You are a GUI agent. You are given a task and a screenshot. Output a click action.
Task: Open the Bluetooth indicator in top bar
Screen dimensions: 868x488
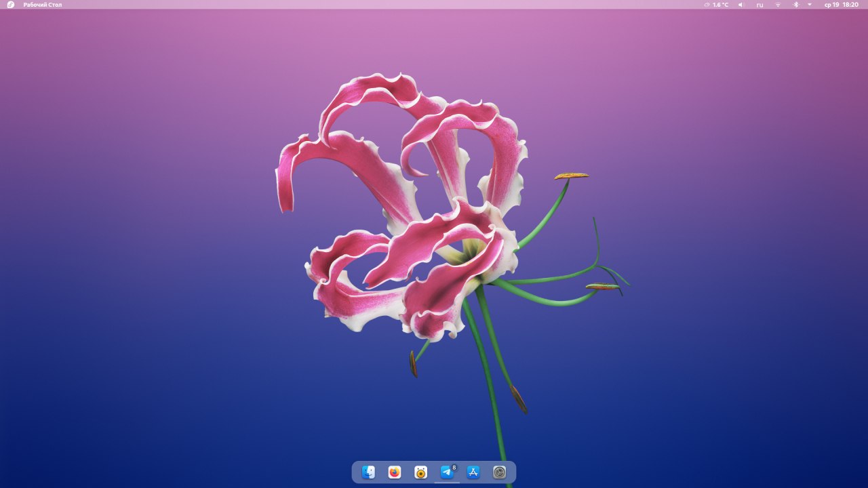(796, 5)
